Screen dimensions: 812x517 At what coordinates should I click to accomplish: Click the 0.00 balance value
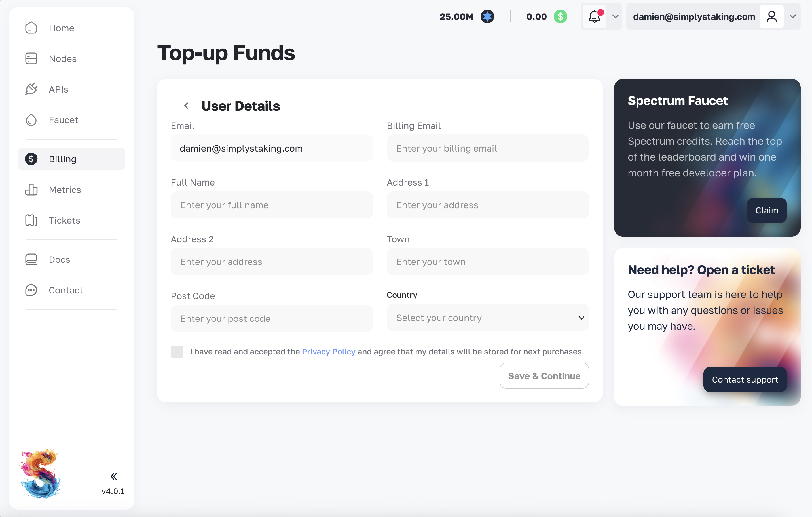tap(536, 16)
